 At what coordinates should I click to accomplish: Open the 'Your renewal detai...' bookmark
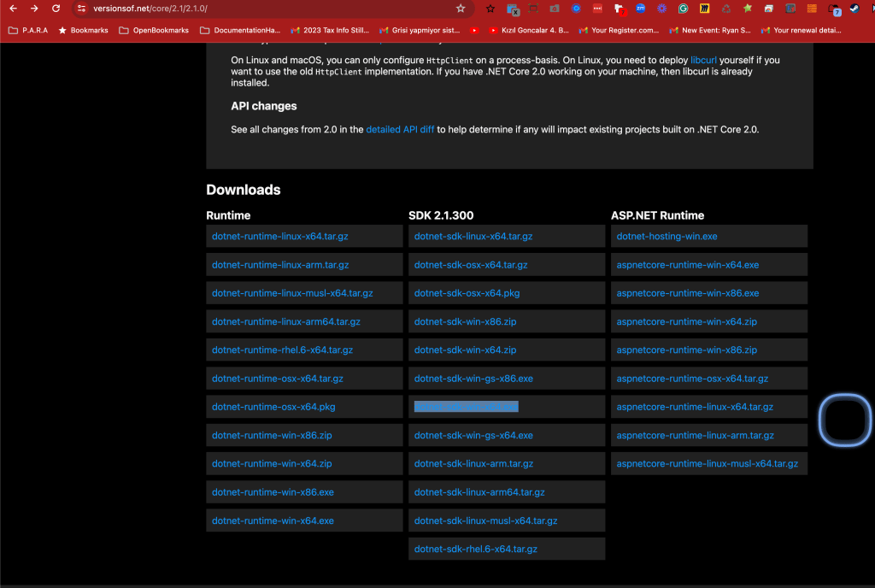[801, 30]
